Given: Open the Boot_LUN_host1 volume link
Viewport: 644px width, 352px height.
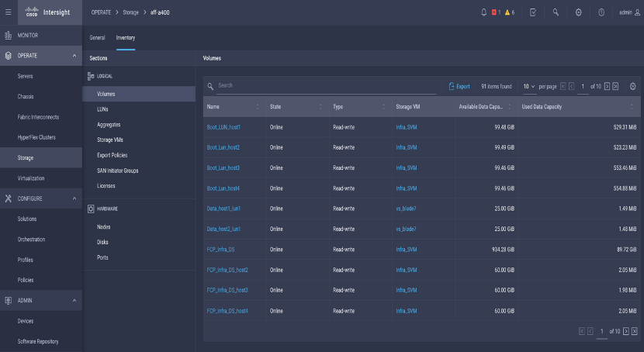Looking at the screenshot, I should click(223, 126).
